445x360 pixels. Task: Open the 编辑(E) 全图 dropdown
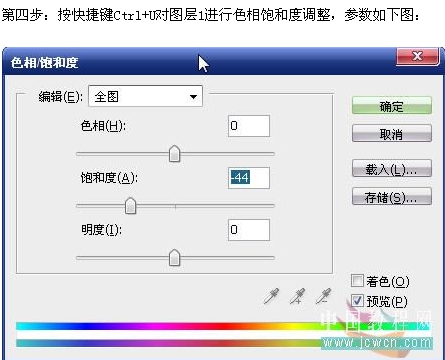145,96
